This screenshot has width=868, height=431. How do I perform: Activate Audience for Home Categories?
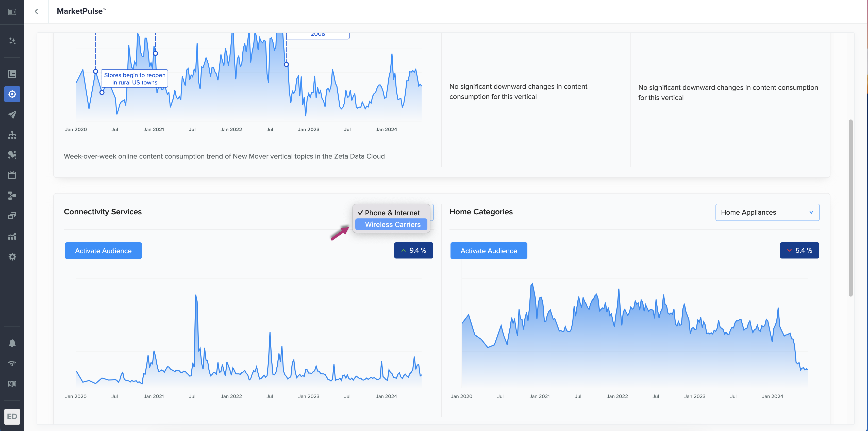click(x=489, y=251)
